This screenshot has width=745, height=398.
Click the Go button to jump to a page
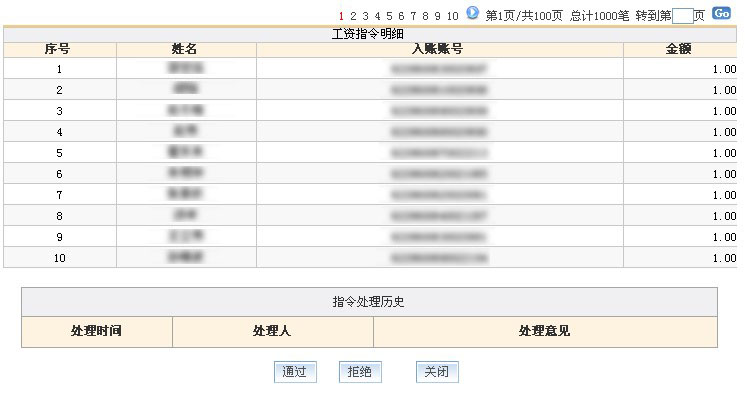(721, 13)
